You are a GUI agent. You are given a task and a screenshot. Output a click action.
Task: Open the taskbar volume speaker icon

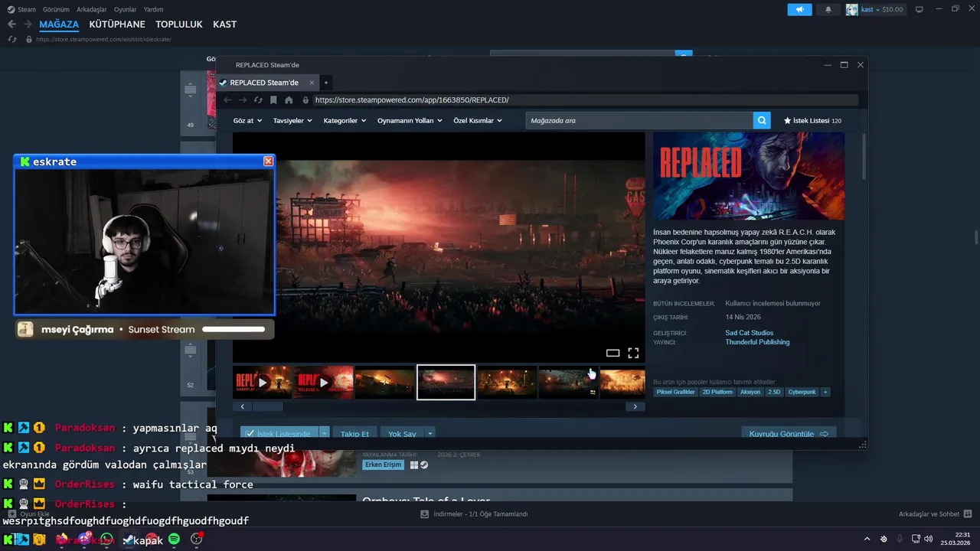[x=929, y=540]
